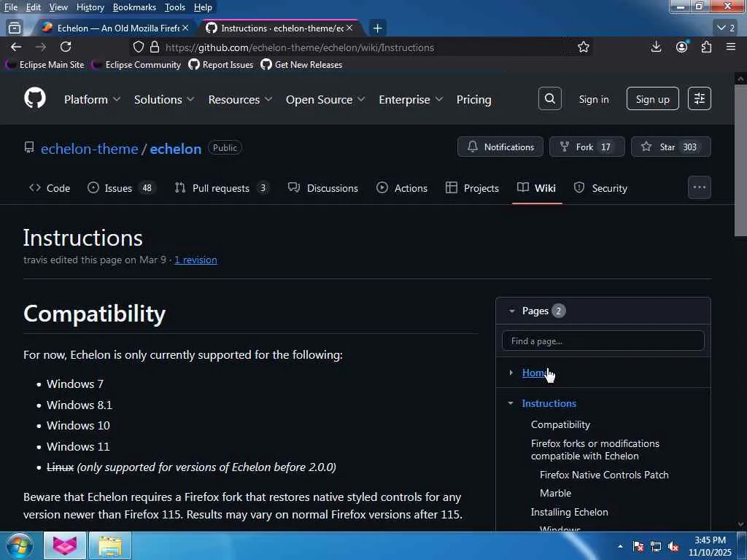Expand the Enterprise dropdown
This screenshot has width=747, height=560.
(x=411, y=99)
